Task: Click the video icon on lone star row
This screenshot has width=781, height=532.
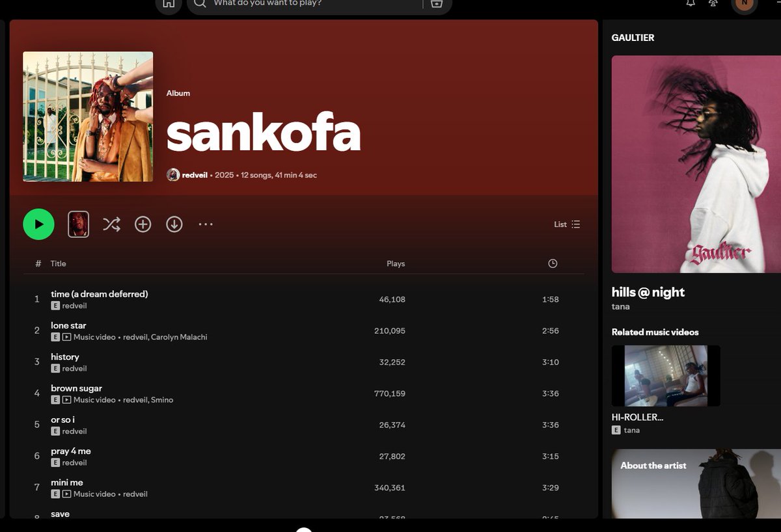Action: pos(66,337)
